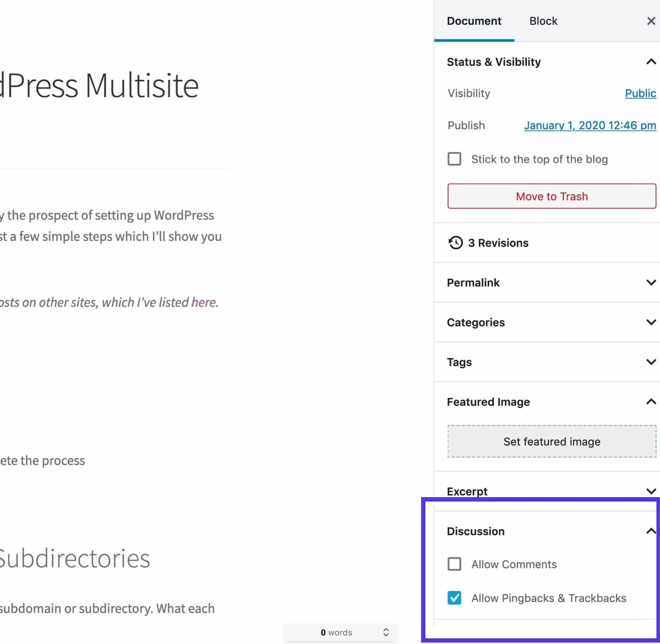This screenshot has width=660, height=644.
Task: Click the word count stepper control
Action: pyautogui.click(x=386, y=632)
